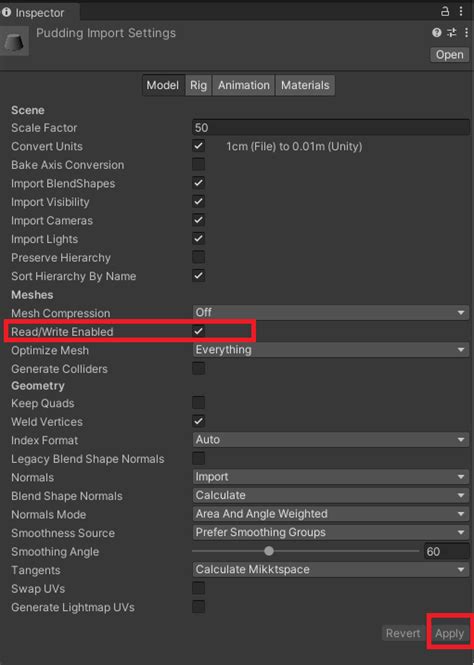The height and width of the screenshot is (665, 474).
Task: Open the import settings more-options menu
Action: pos(466,33)
